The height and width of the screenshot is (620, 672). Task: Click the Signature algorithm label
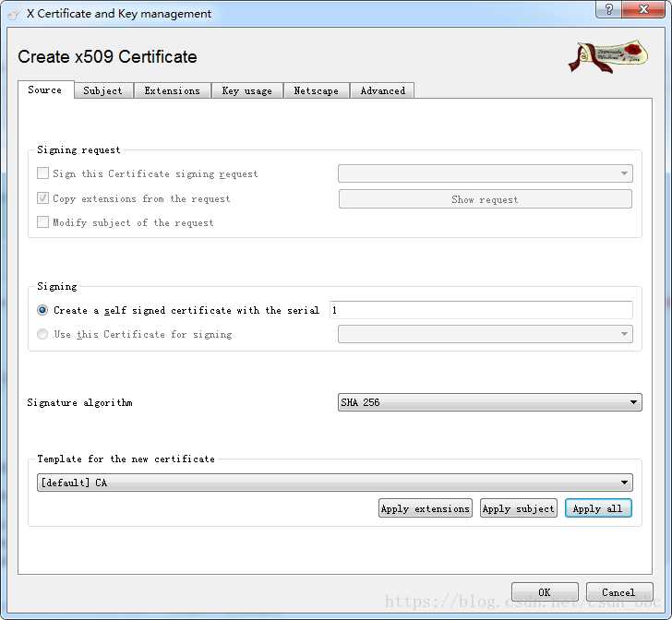pos(79,402)
